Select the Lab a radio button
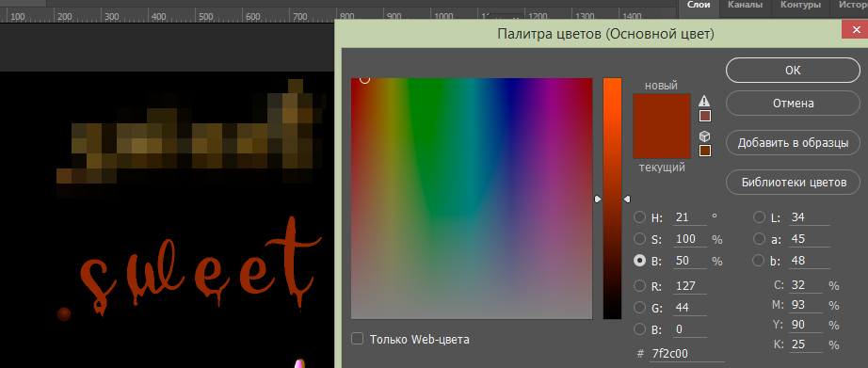 [759, 239]
